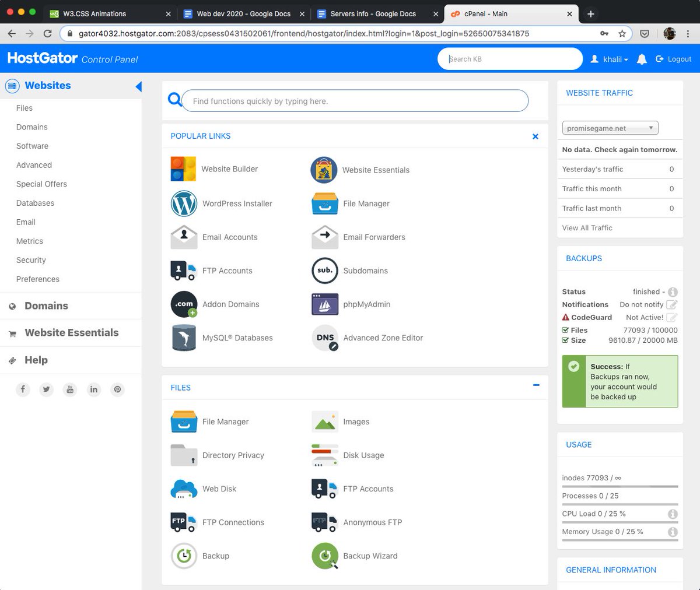Open the Backup Wizard icon
Screen dimensions: 700x590
(x=325, y=556)
